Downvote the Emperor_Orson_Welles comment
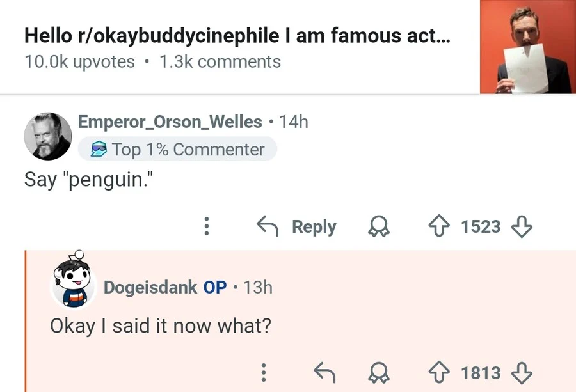The width and height of the screenshot is (576, 392). (x=523, y=226)
